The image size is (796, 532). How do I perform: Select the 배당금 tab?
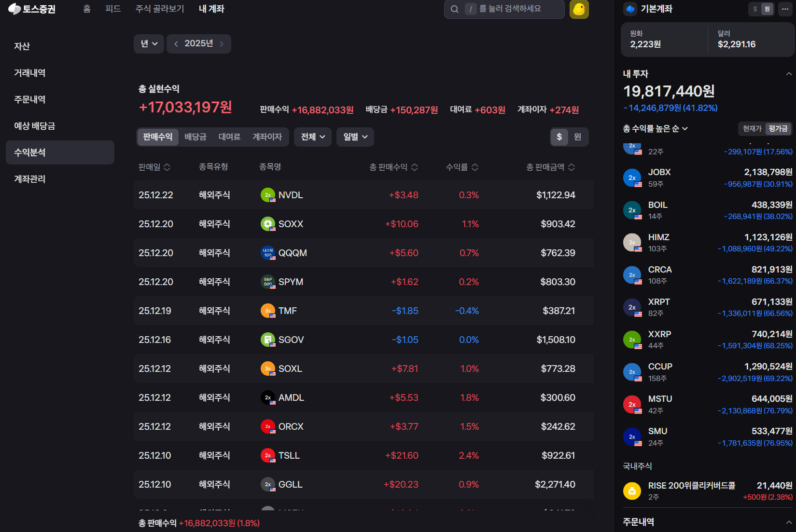196,137
